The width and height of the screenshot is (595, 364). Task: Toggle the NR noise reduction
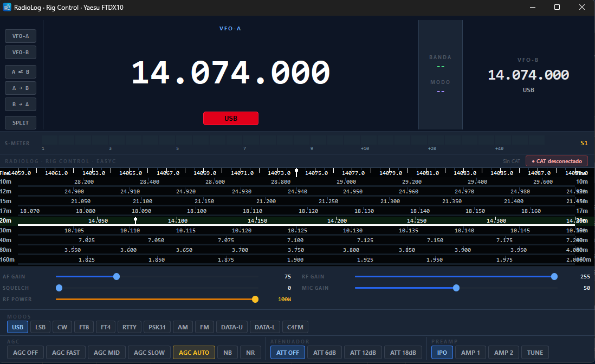(x=250, y=352)
